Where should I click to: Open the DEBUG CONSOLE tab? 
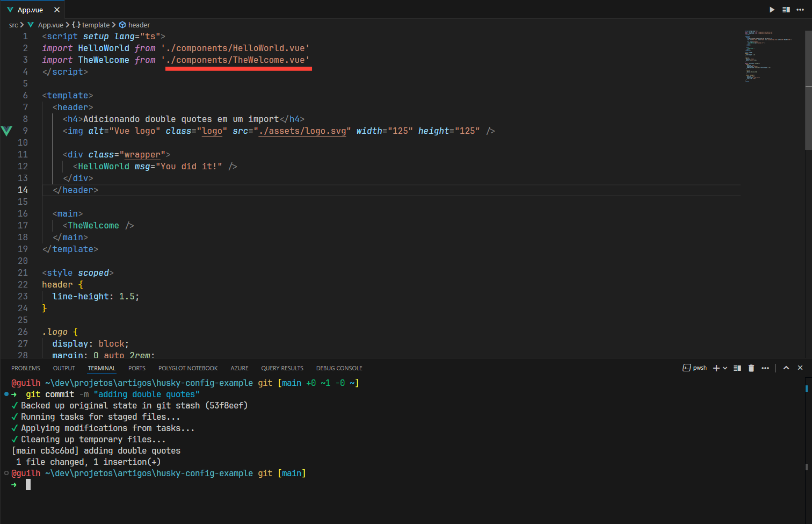pos(339,368)
